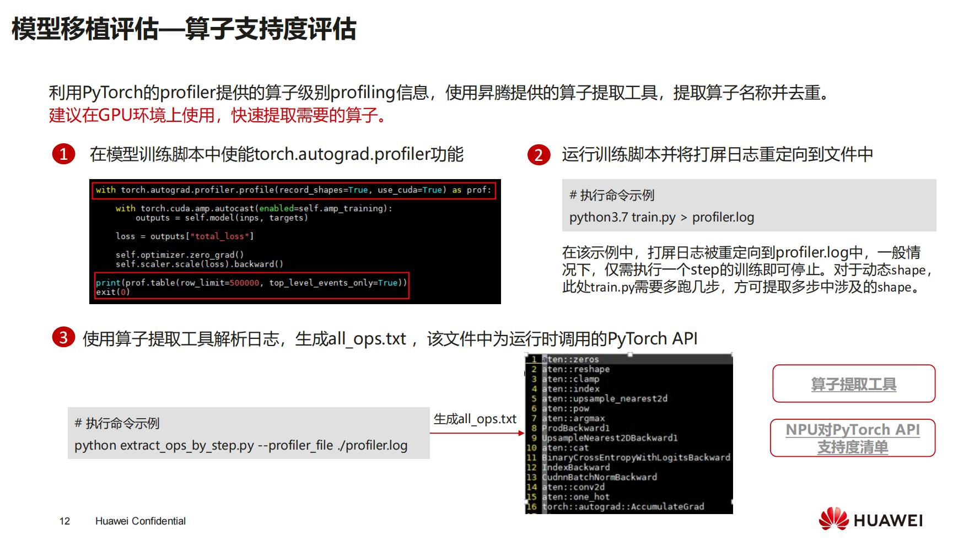Click the code line outputs = self.model(inps, targets)
The image size is (980, 551).
(x=222, y=218)
